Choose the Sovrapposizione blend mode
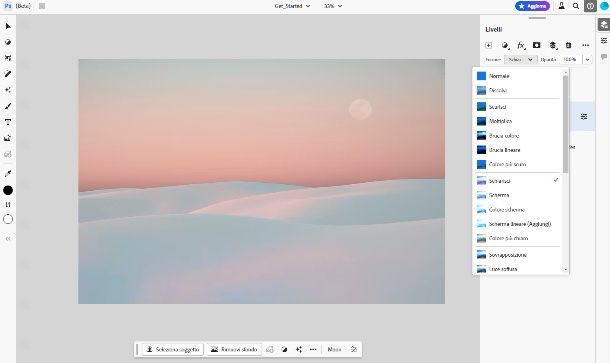The height and width of the screenshot is (363, 610). pyautogui.click(x=518, y=255)
